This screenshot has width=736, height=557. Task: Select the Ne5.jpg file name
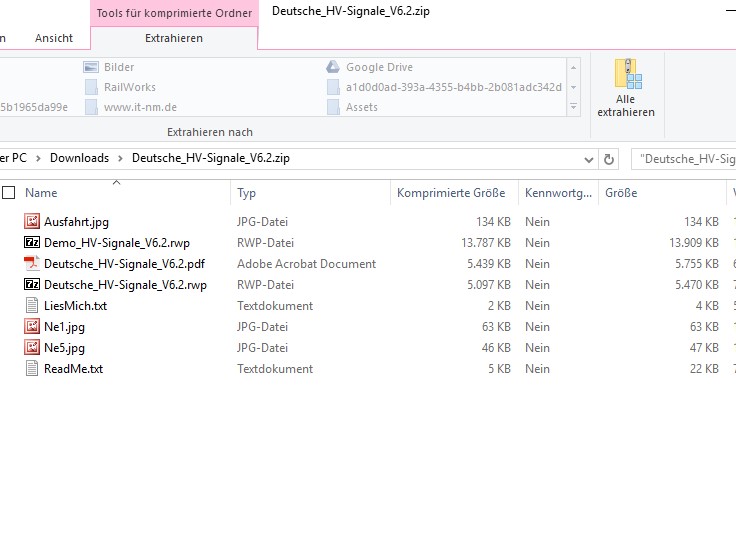point(64,348)
